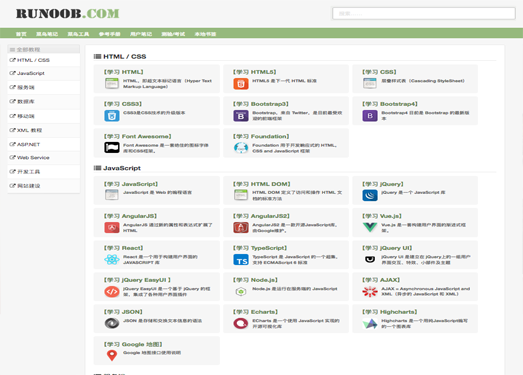
Task: Click the HTML5 shield icon
Action: point(241,83)
